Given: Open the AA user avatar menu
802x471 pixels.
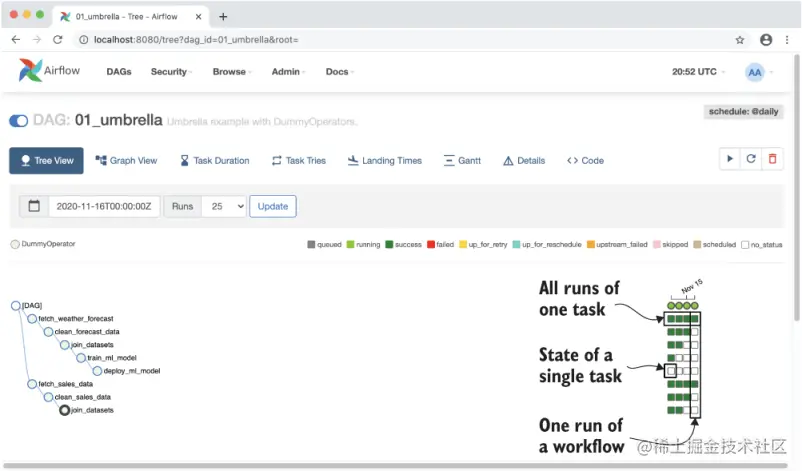Looking at the screenshot, I should click(x=754, y=72).
